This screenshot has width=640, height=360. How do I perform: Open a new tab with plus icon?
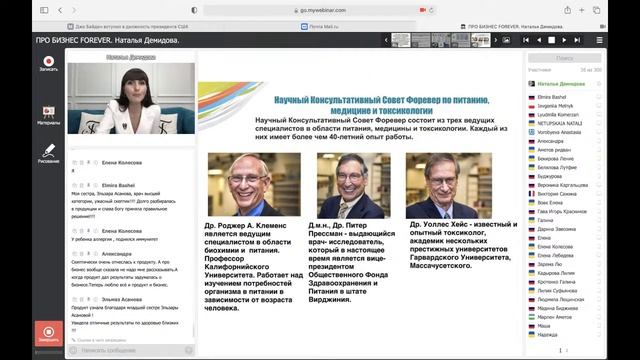tap(582, 10)
